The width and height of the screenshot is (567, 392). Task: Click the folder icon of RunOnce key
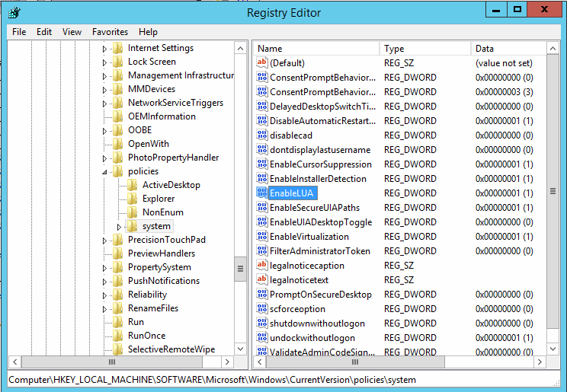click(118, 336)
